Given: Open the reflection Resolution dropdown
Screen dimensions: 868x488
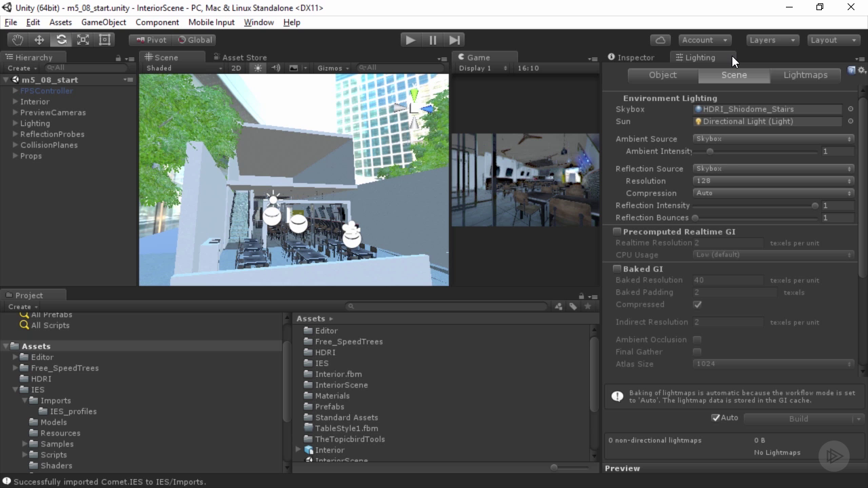Looking at the screenshot, I should [773, 181].
